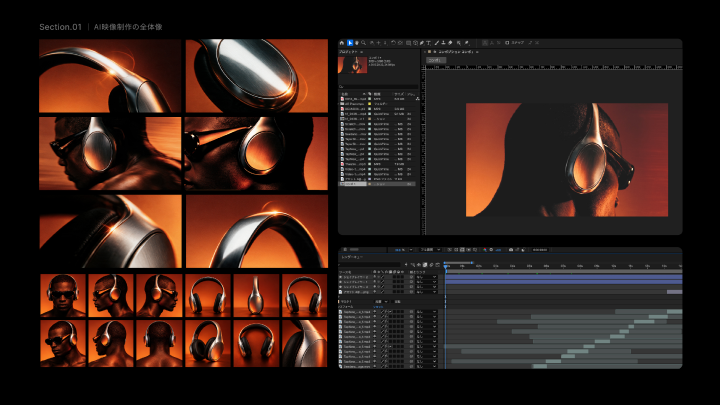Select the Type (T) tool
720x405 pixels.
pos(428,43)
